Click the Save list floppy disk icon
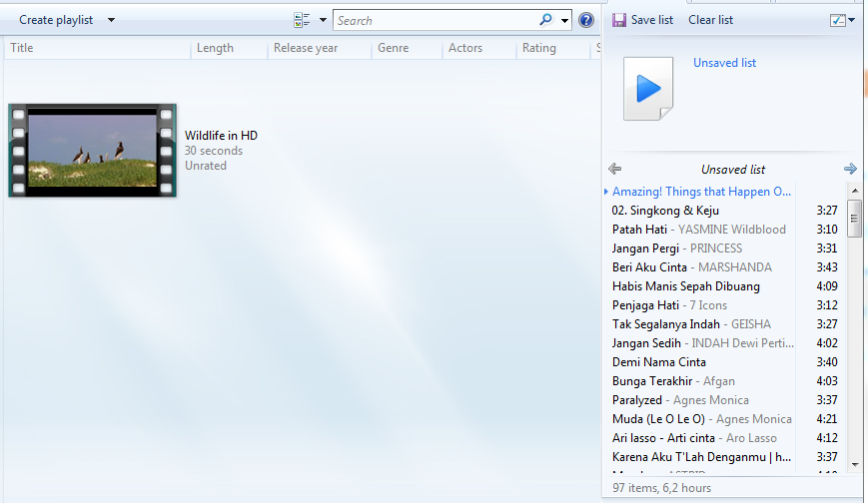This screenshot has width=868, height=503. pyautogui.click(x=619, y=20)
